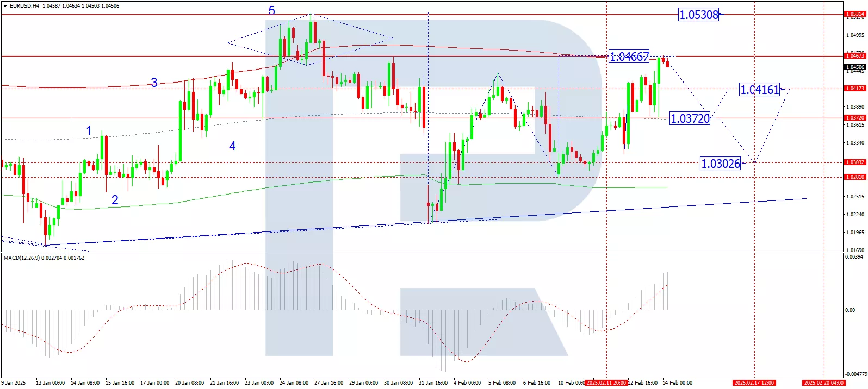Click the 1.04667 price level label
The width and height of the screenshot is (868, 389).
[x=629, y=57]
